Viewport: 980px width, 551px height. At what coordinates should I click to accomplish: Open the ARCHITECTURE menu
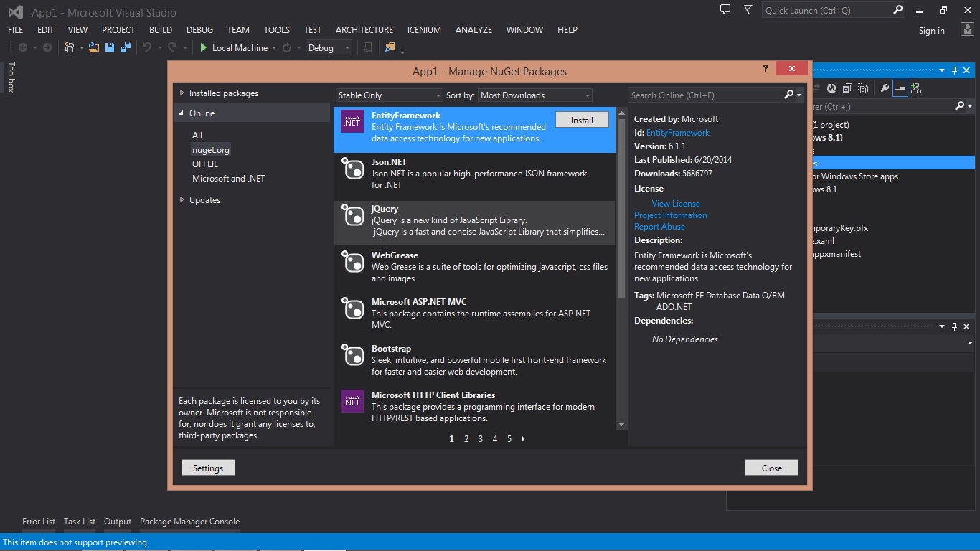tap(364, 29)
